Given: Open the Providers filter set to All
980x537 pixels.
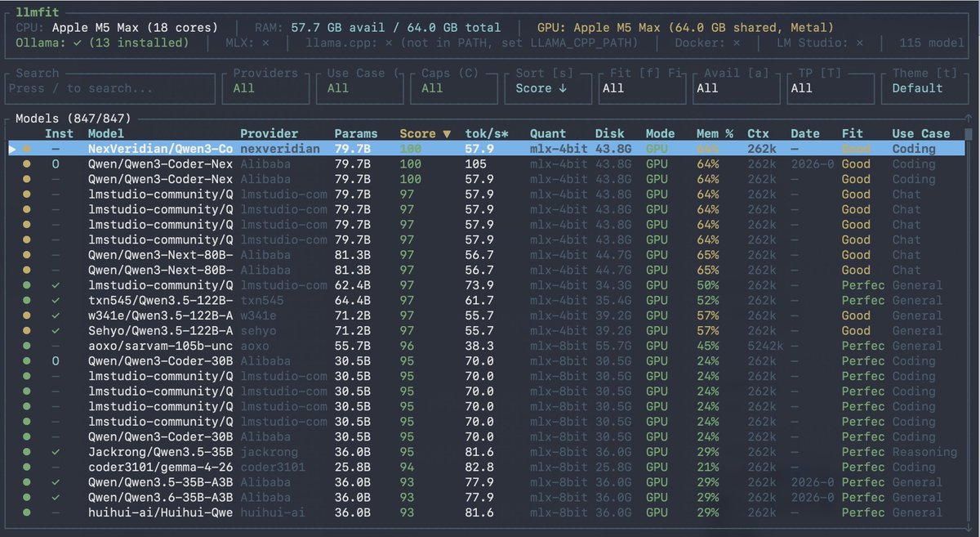Looking at the screenshot, I should pyautogui.click(x=265, y=87).
